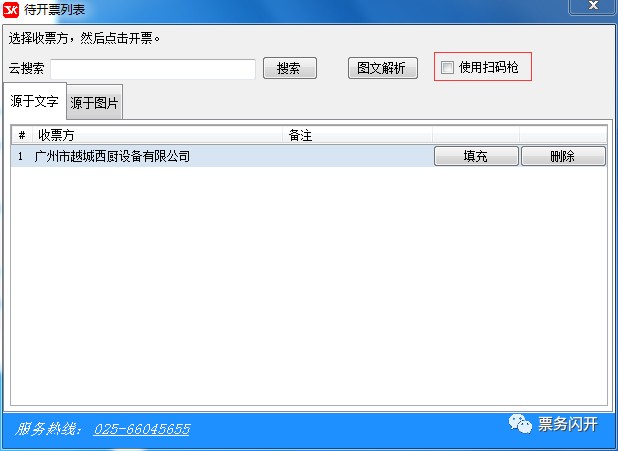618x451 pixels.
Task: Delete the first row with 删除
Action: [563, 156]
